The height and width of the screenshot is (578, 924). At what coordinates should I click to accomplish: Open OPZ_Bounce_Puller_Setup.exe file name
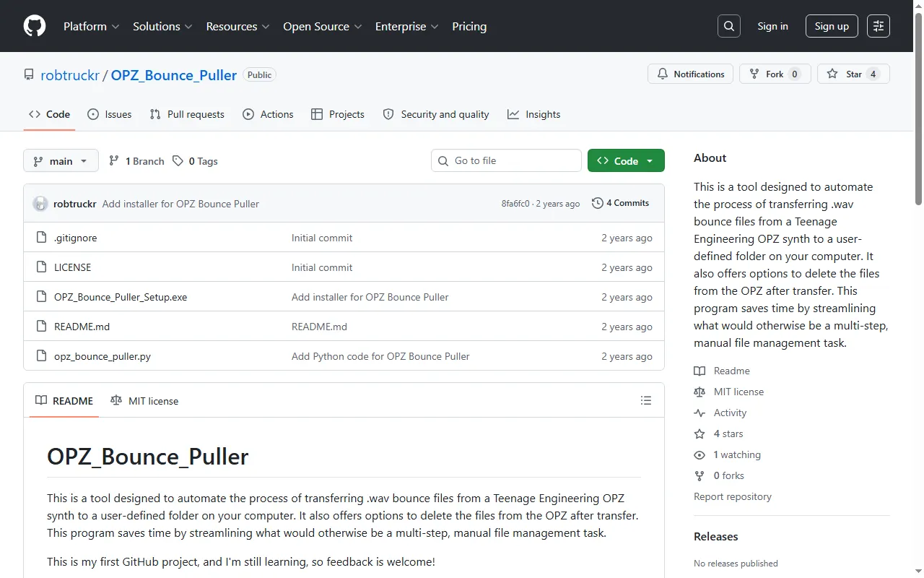[121, 297]
